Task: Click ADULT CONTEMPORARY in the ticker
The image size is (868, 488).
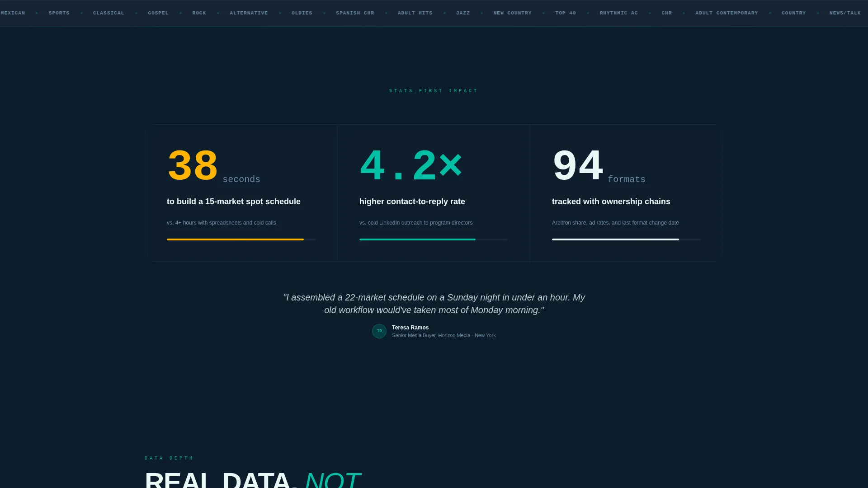Action: pyautogui.click(x=726, y=13)
